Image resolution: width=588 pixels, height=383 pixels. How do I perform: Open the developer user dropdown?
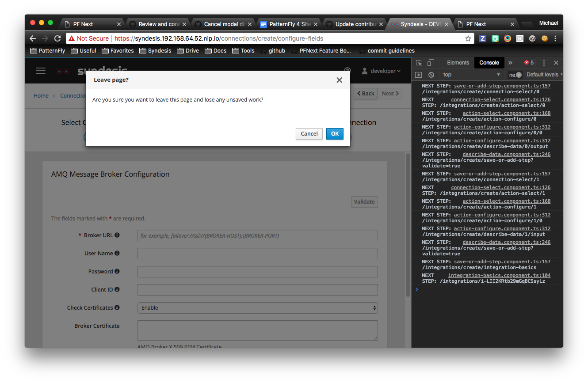(381, 71)
